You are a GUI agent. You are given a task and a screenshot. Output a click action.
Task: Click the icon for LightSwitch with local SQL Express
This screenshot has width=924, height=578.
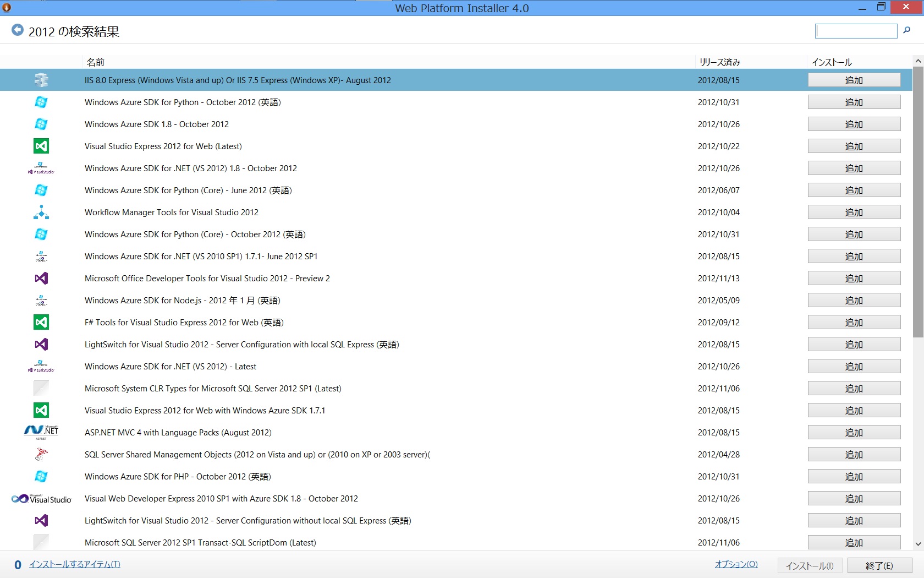point(41,345)
